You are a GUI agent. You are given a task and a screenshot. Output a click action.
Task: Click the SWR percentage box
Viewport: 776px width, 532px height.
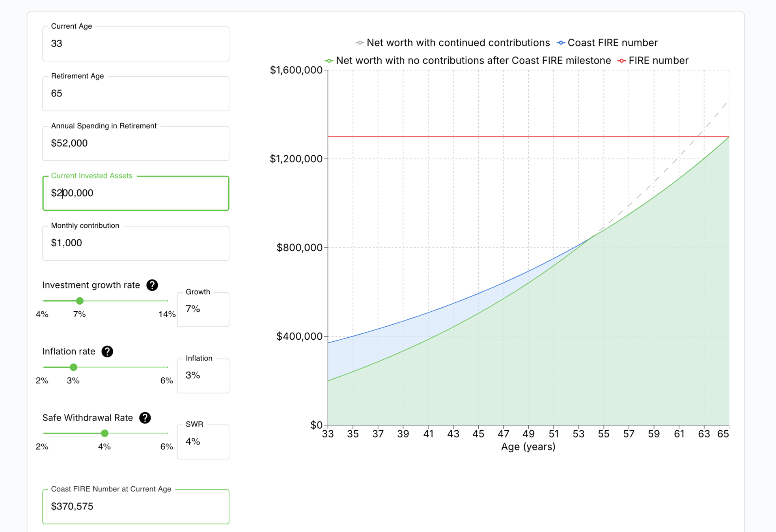pyautogui.click(x=203, y=442)
